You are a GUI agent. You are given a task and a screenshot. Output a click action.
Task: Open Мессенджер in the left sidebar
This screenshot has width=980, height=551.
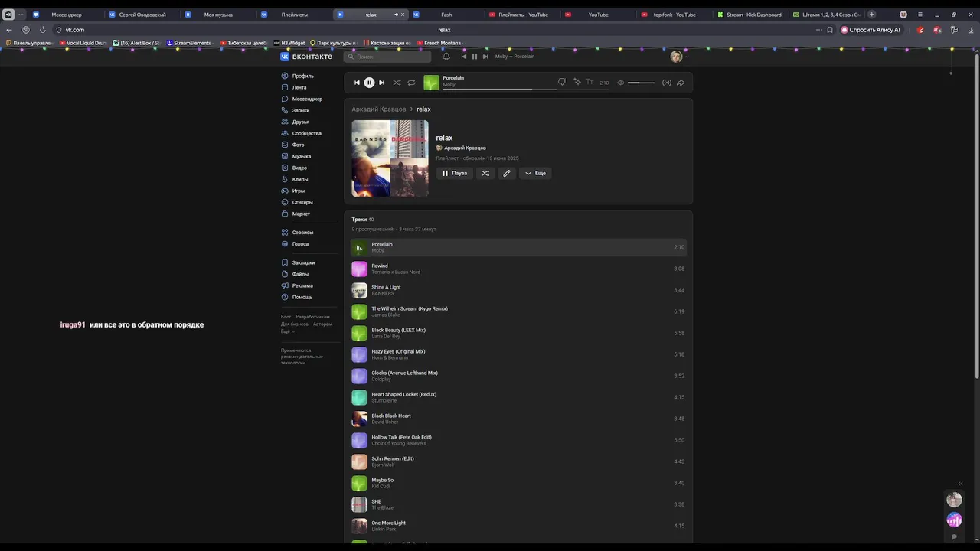click(x=307, y=99)
